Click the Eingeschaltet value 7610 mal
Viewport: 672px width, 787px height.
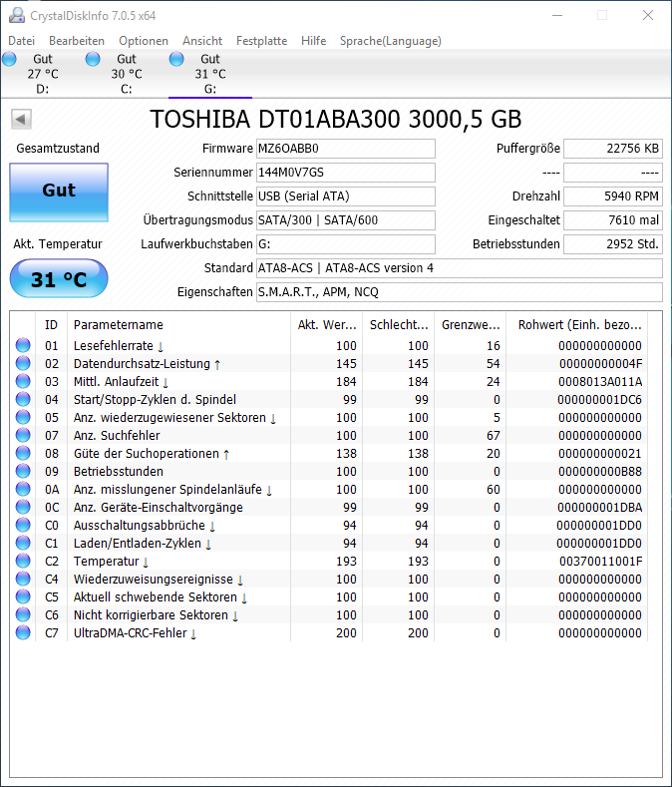coord(613,220)
